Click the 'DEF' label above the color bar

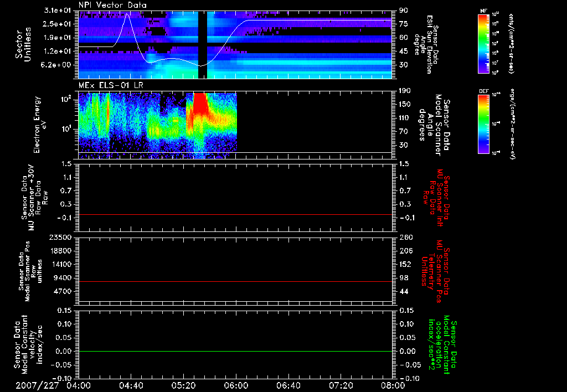point(483,91)
